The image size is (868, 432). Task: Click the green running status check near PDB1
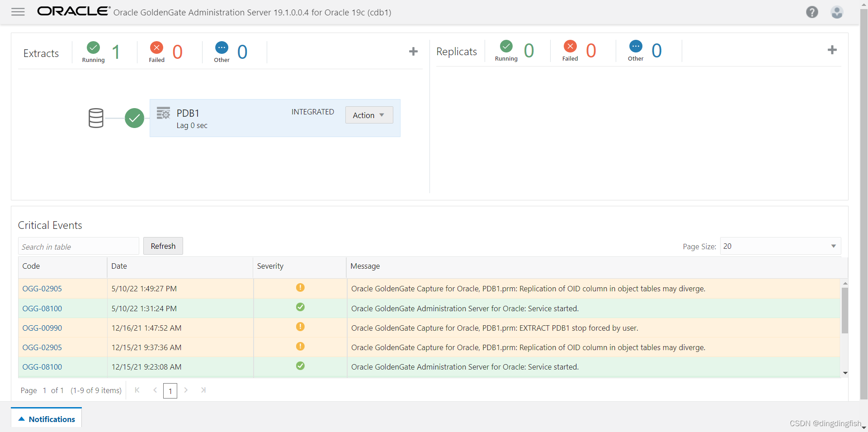(x=134, y=118)
